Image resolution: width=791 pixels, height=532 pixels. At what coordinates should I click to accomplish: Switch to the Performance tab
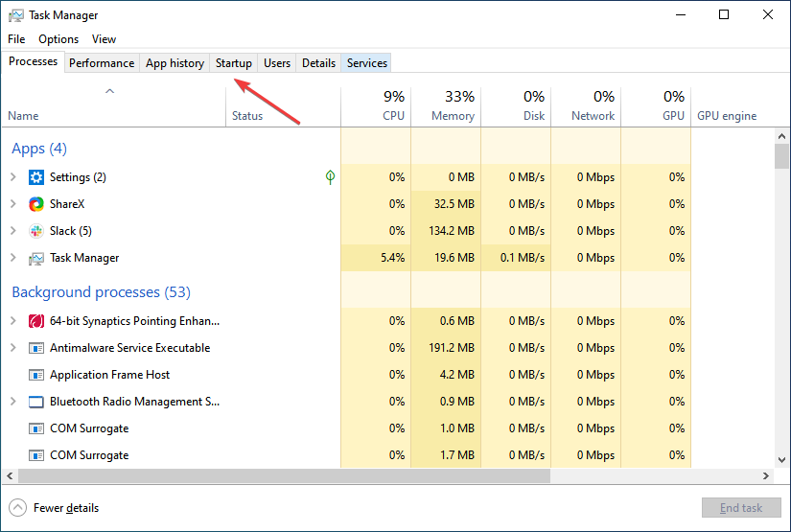point(102,63)
